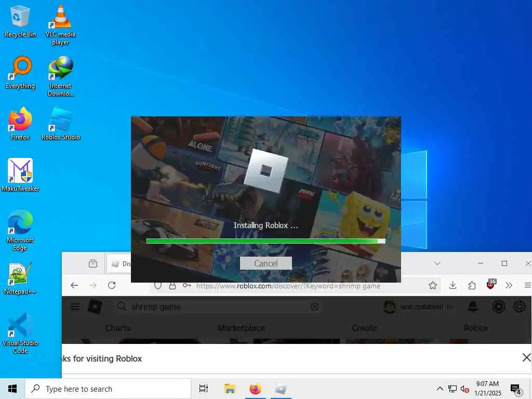Click the muted volume tray icon

pyautogui.click(x=465, y=389)
